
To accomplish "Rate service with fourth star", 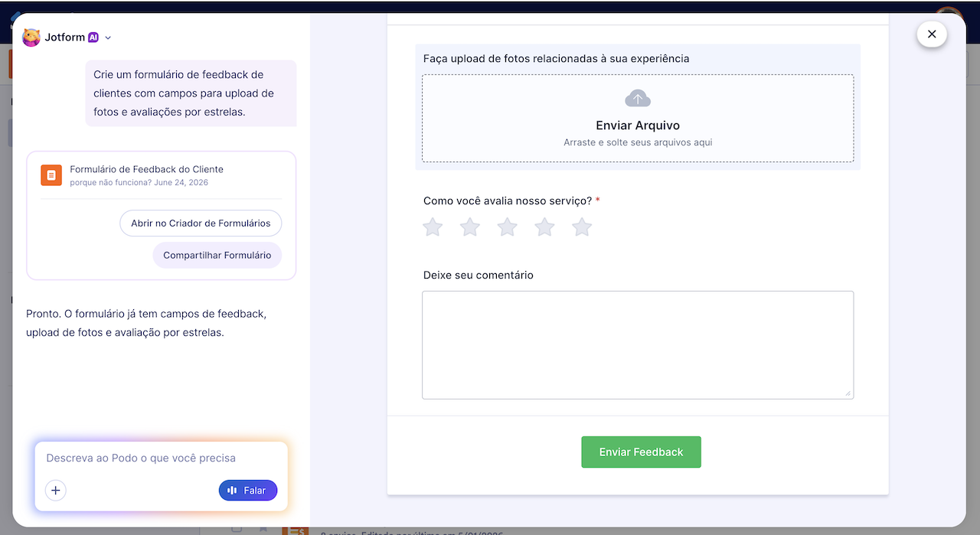I will [x=544, y=227].
